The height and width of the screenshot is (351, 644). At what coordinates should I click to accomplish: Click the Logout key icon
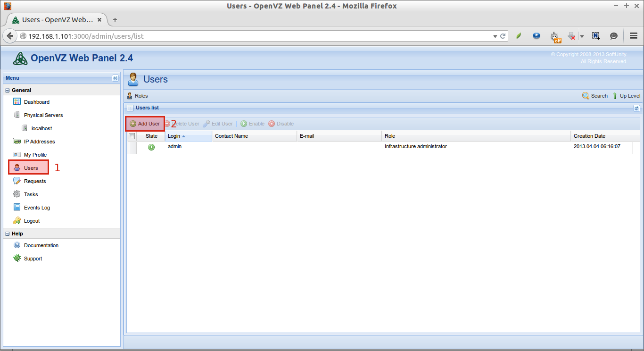[17, 220]
